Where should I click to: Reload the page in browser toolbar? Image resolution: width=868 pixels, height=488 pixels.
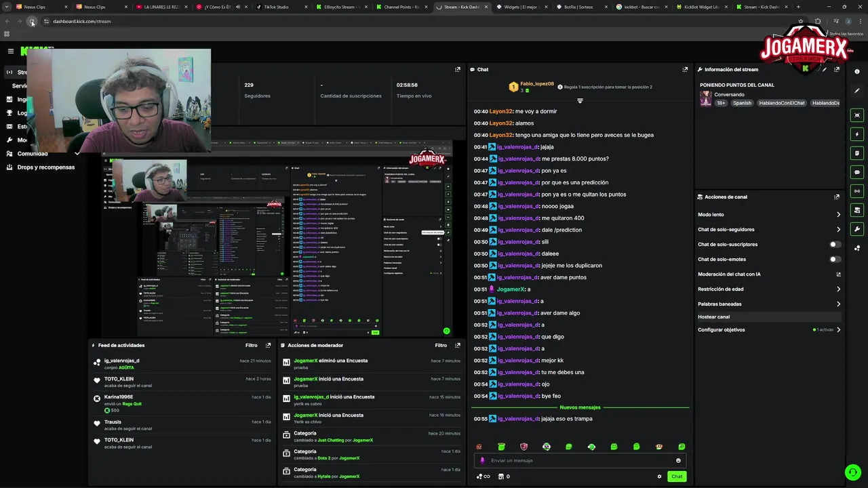point(32,21)
